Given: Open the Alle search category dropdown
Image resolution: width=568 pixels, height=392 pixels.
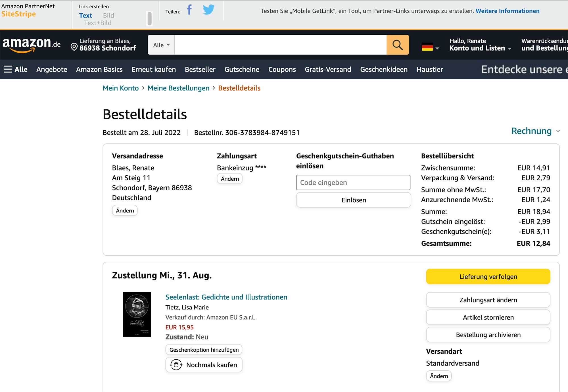Looking at the screenshot, I should (161, 45).
